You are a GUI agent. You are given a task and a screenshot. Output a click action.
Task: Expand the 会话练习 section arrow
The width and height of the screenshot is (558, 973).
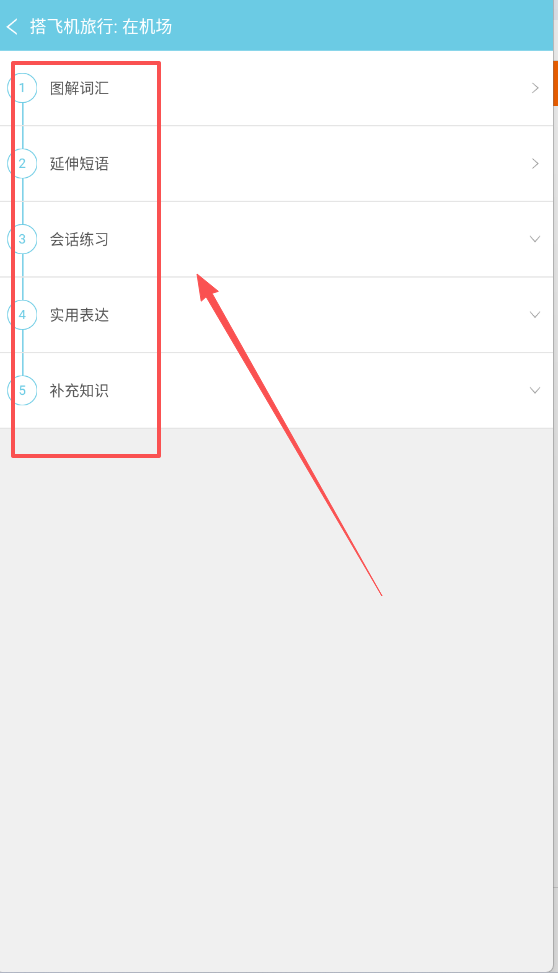pos(534,239)
